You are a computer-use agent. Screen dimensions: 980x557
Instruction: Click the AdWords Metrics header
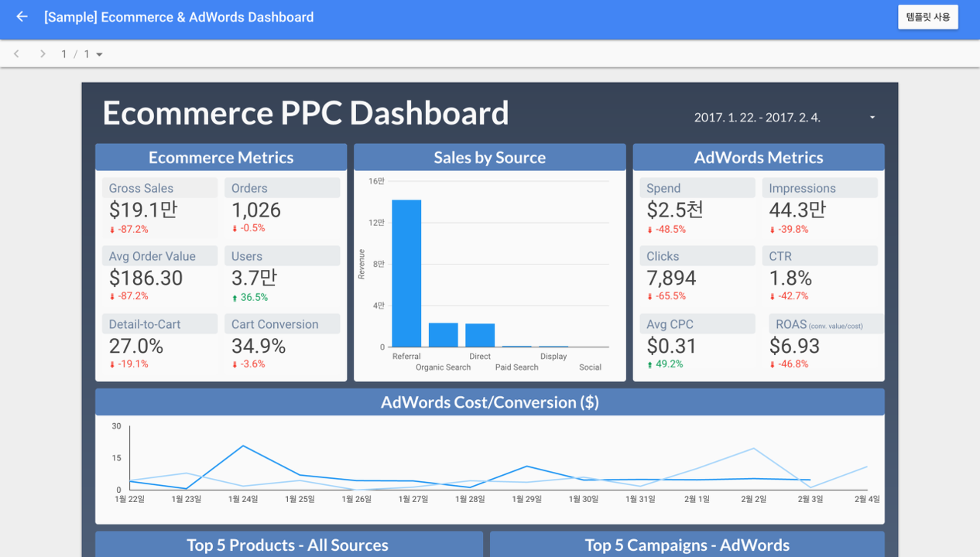pyautogui.click(x=759, y=157)
